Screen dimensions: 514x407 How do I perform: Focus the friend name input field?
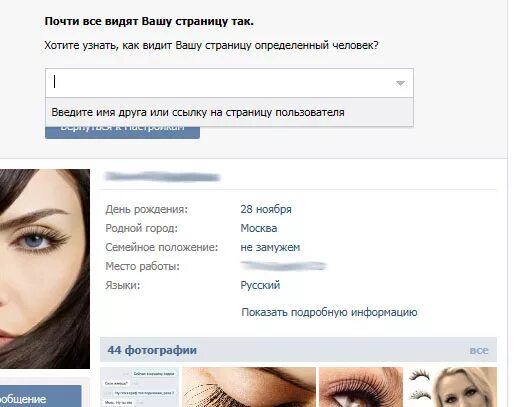coord(229,83)
